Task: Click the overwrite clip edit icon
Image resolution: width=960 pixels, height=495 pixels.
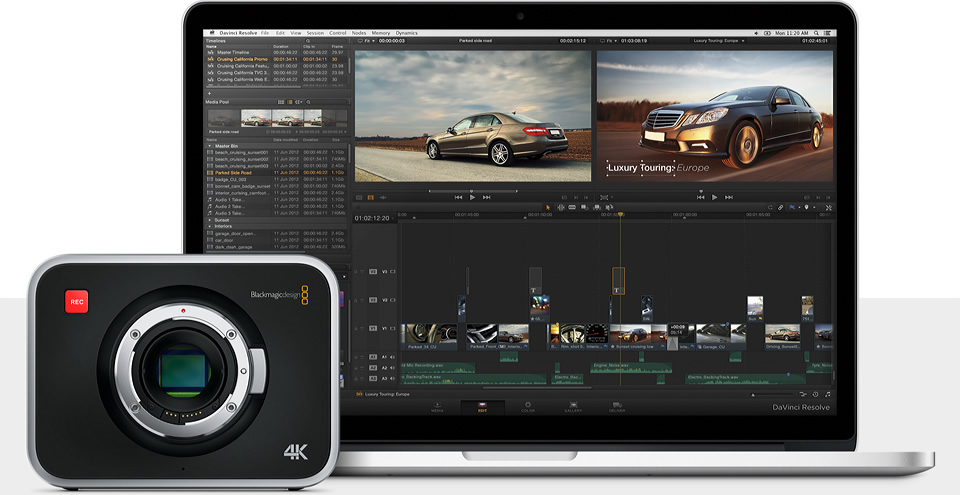Action: pos(597,208)
